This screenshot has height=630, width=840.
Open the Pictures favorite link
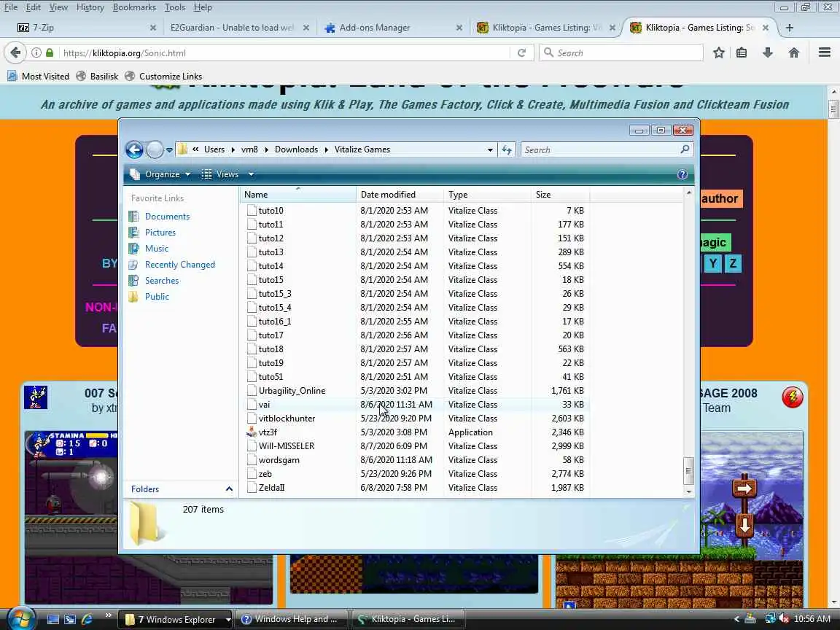click(x=160, y=233)
